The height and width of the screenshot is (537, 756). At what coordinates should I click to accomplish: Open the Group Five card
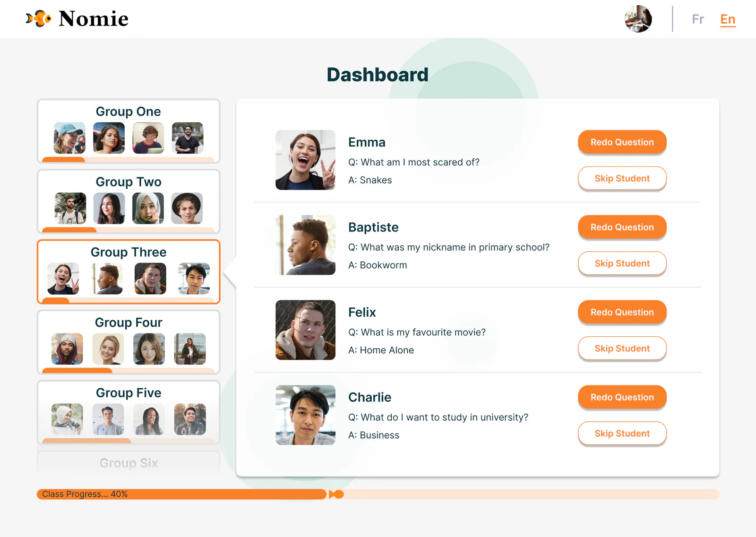129,413
